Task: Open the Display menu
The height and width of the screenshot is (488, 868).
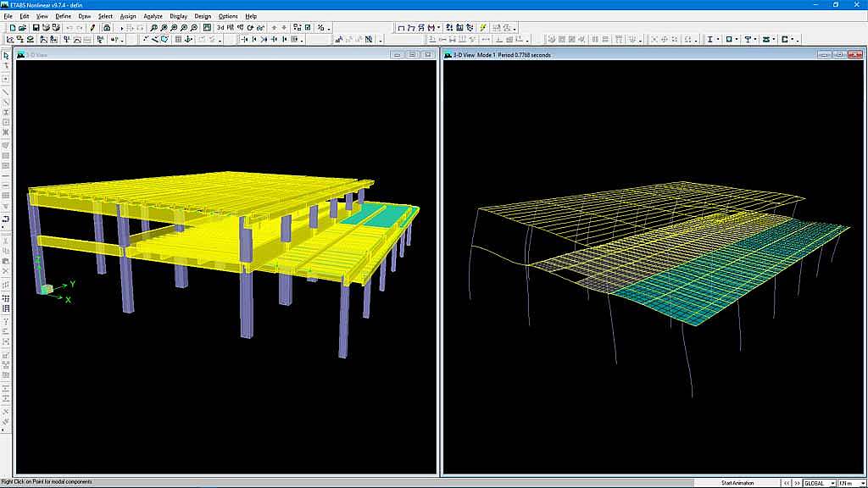Action: point(178,16)
